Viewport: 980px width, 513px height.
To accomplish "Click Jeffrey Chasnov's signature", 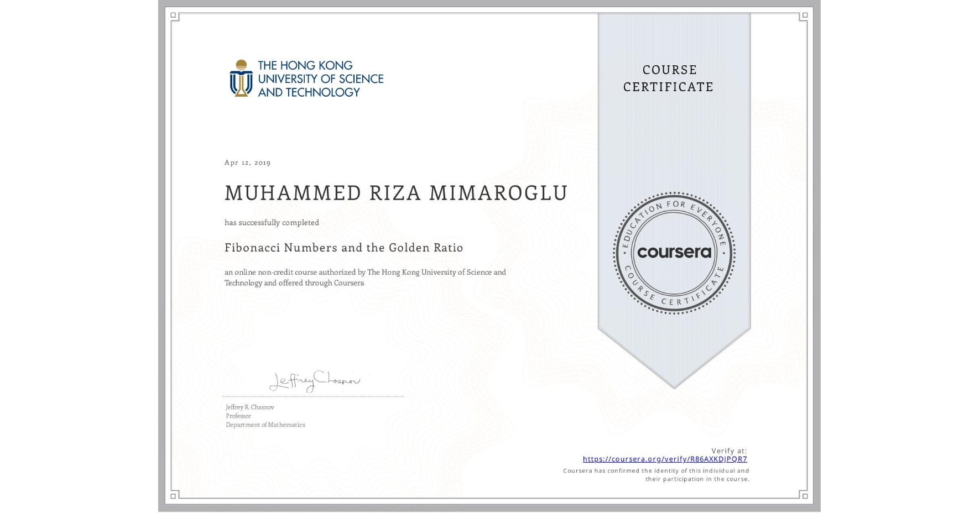I will click(x=316, y=381).
